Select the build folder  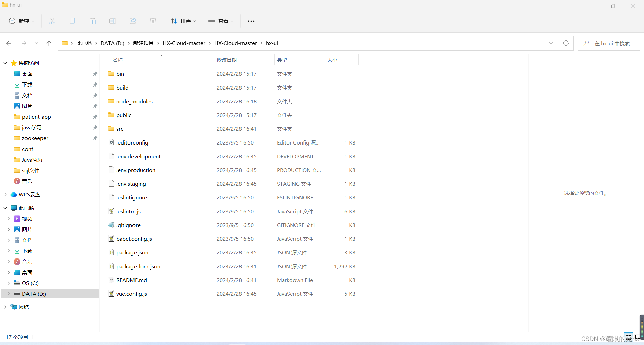[122, 88]
